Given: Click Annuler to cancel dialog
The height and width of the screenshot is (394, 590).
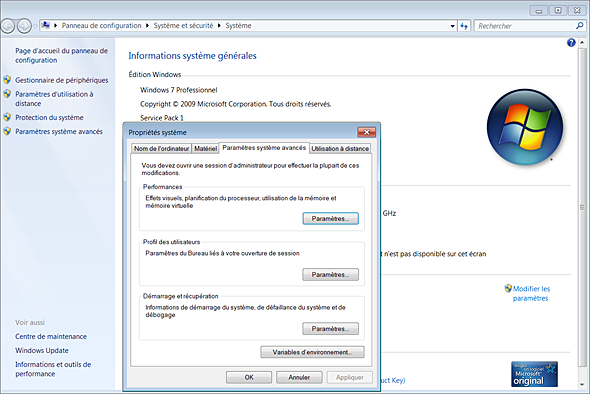Looking at the screenshot, I should (299, 377).
